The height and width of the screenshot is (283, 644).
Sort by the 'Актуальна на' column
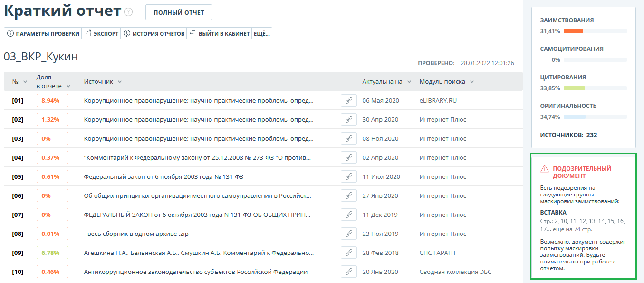(x=409, y=82)
